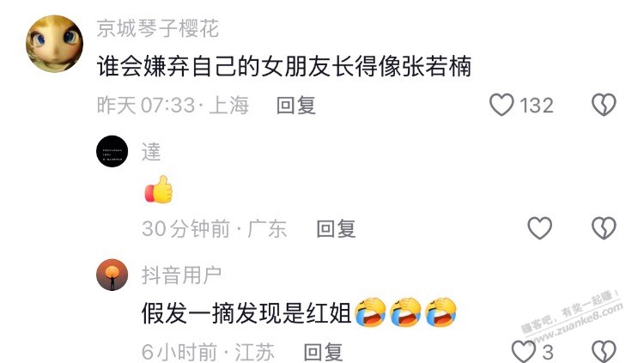This screenshot has height=363, width=644.
Task: Like the comment by 京城琴子樱花
Action: [x=501, y=105]
